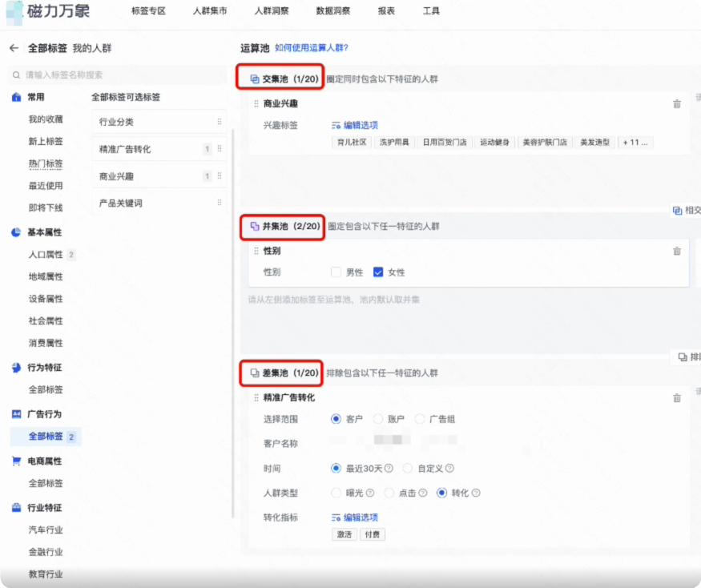Check the 男性 checkbox
The height and width of the screenshot is (588, 701).
pos(336,272)
